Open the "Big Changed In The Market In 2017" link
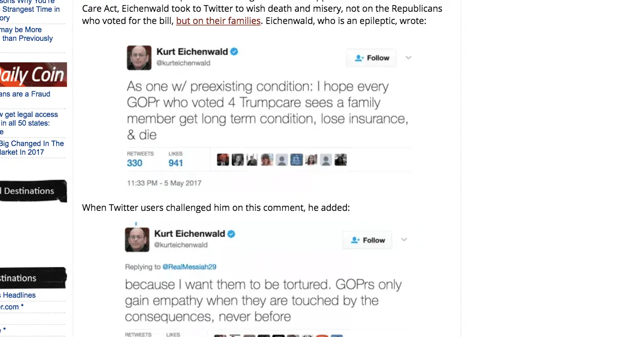This screenshot has width=644, height=337. point(32,148)
